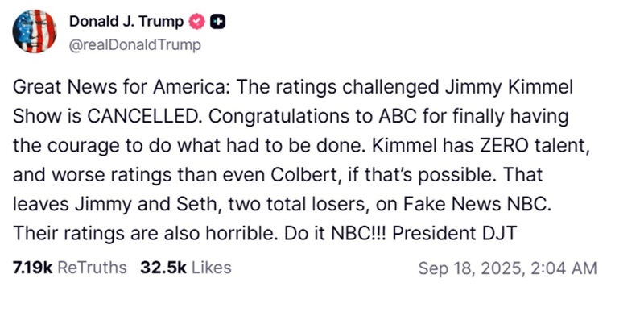
Task: Open the Donald J. Trump display name
Action: coord(126,22)
